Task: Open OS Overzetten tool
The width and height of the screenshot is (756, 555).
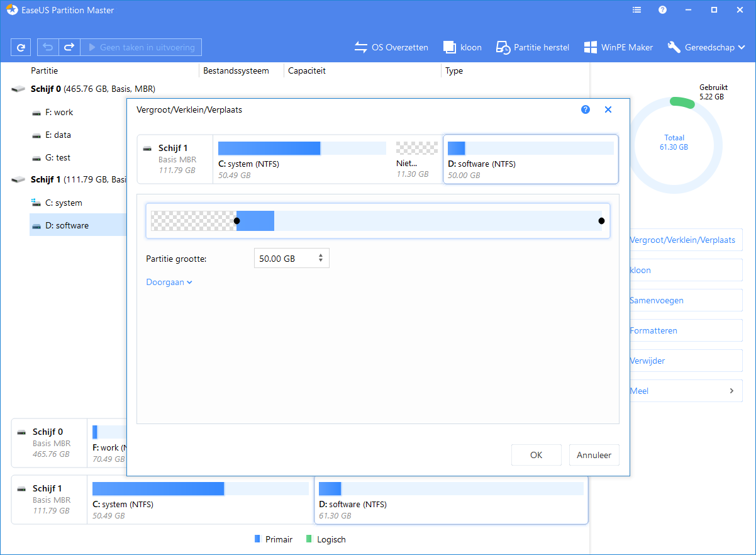Action: 391,47
